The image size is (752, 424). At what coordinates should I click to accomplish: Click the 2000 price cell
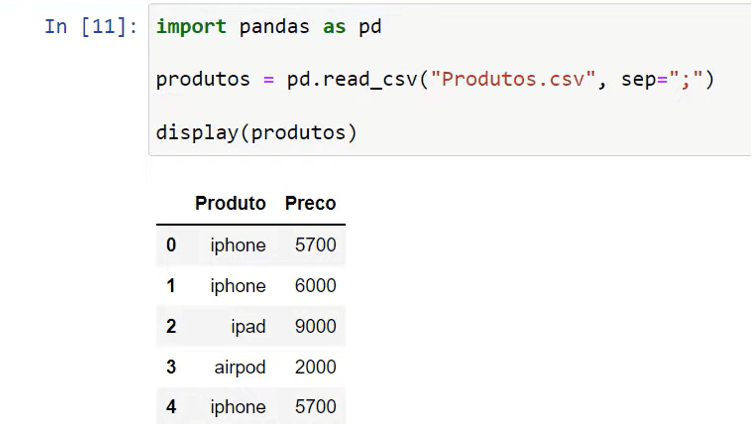(315, 367)
